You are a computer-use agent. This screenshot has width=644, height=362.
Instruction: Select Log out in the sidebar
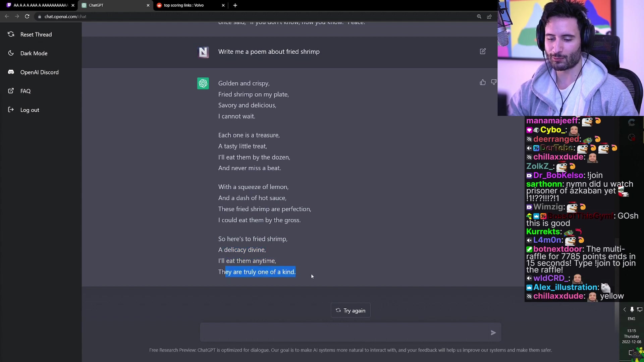tap(30, 110)
